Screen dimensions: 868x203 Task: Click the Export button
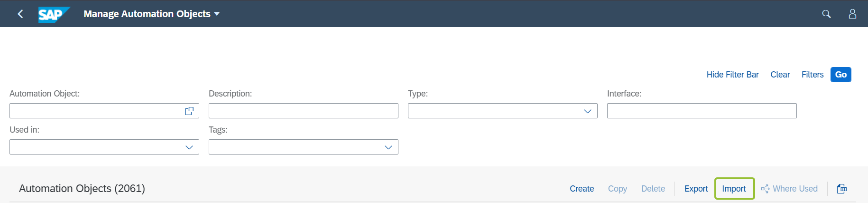tap(696, 189)
